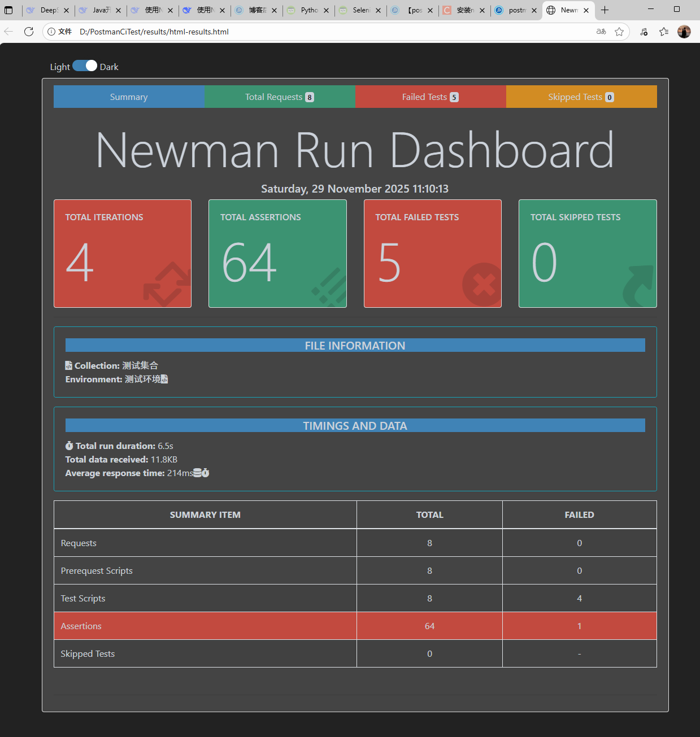Screen dimensions: 700x737
Task: Click the file code icon before Collection
Action: coord(69,365)
